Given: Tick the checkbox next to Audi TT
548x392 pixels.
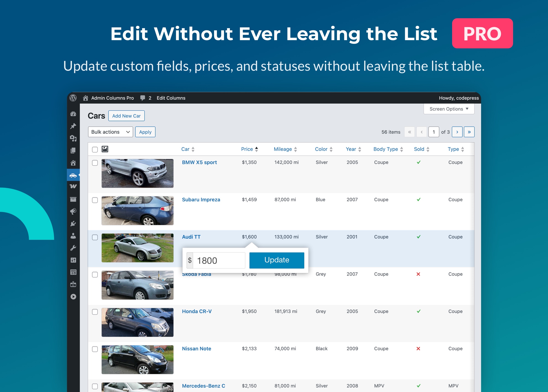Looking at the screenshot, I should click(x=95, y=237).
